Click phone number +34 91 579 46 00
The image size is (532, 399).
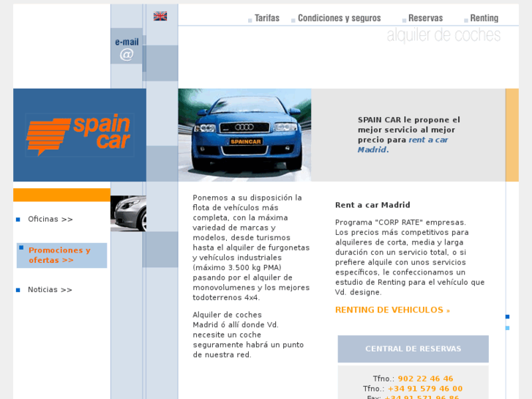(425, 389)
